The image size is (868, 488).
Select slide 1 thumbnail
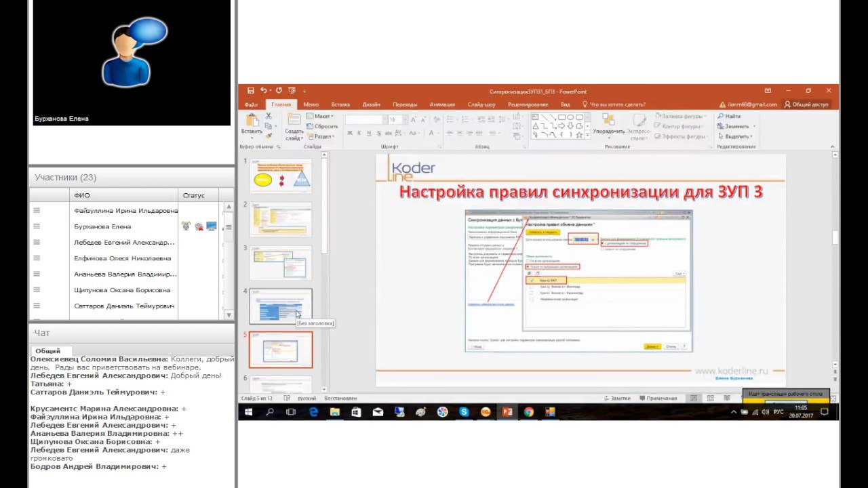coord(281,176)
